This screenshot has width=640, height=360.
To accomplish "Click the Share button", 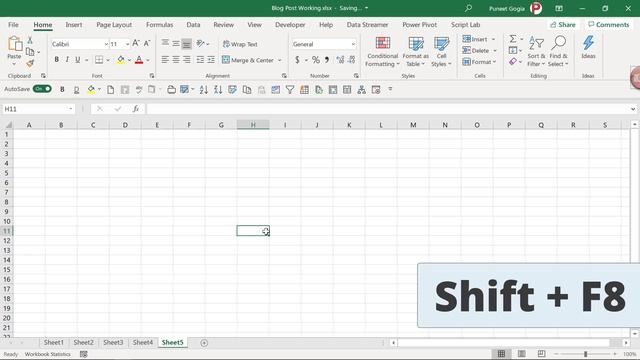I will (563, 25).
